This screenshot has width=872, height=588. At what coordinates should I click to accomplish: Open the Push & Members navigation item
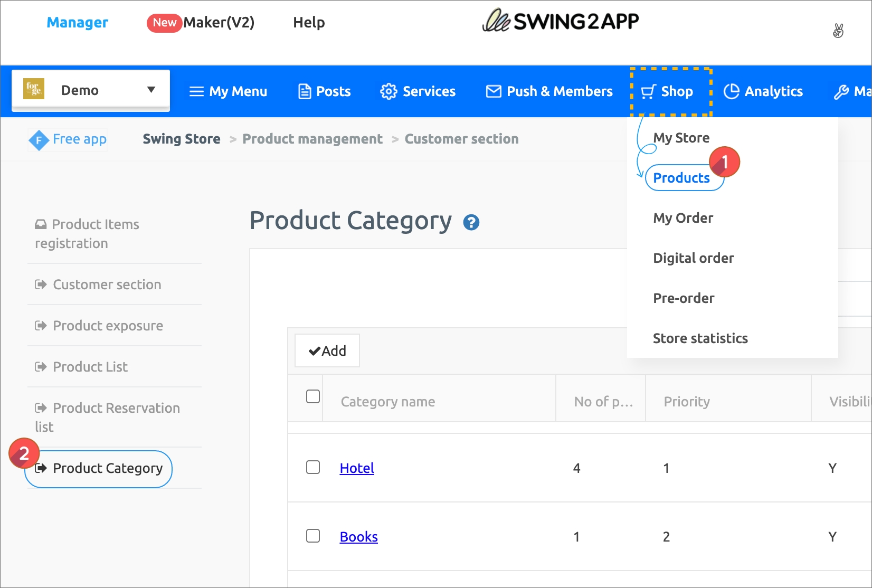[x=549, y=91]
